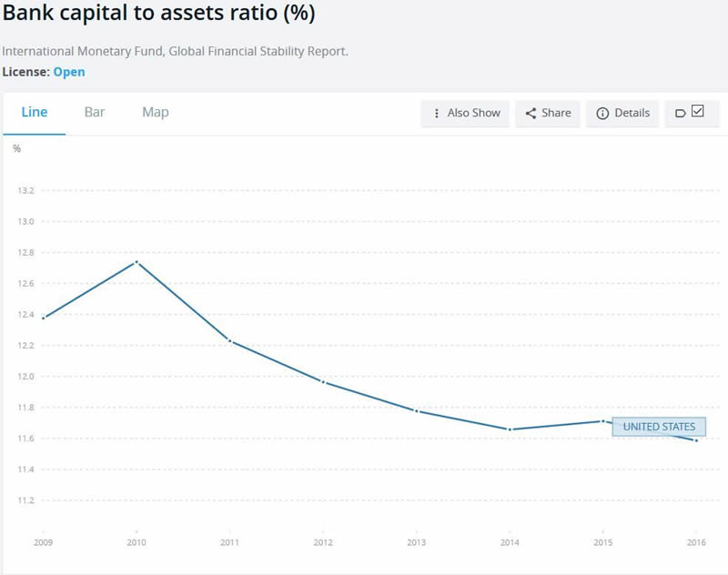Click the United States line between 2011 and 2012
This screenshot has height=575, width=728.
[276, 361]
